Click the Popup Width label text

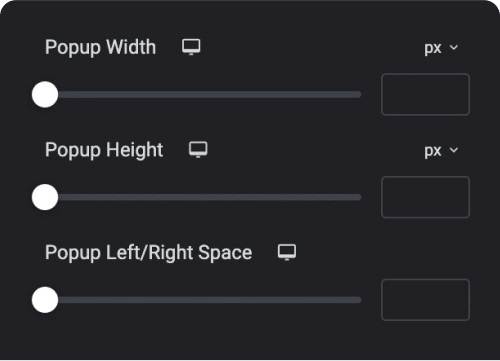click(100, 48)
